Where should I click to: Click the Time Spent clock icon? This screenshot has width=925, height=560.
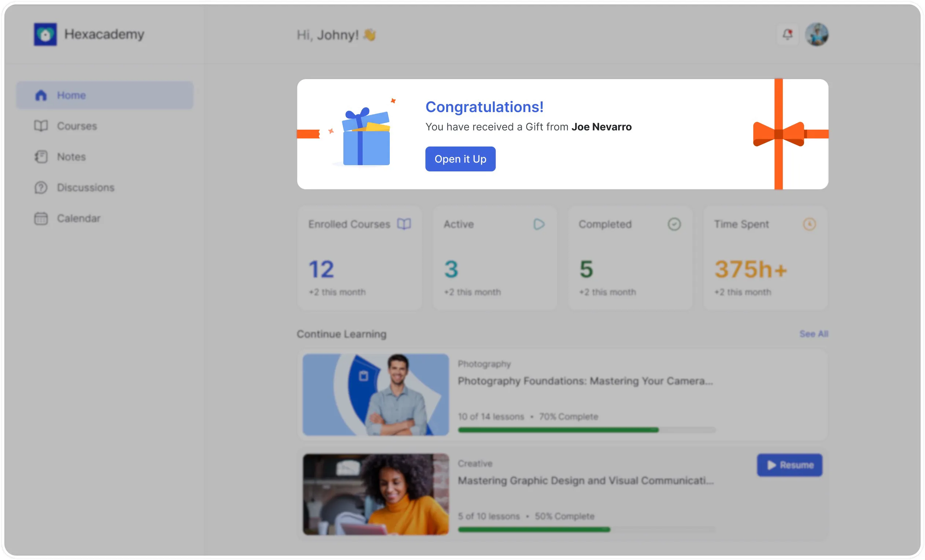809,225
